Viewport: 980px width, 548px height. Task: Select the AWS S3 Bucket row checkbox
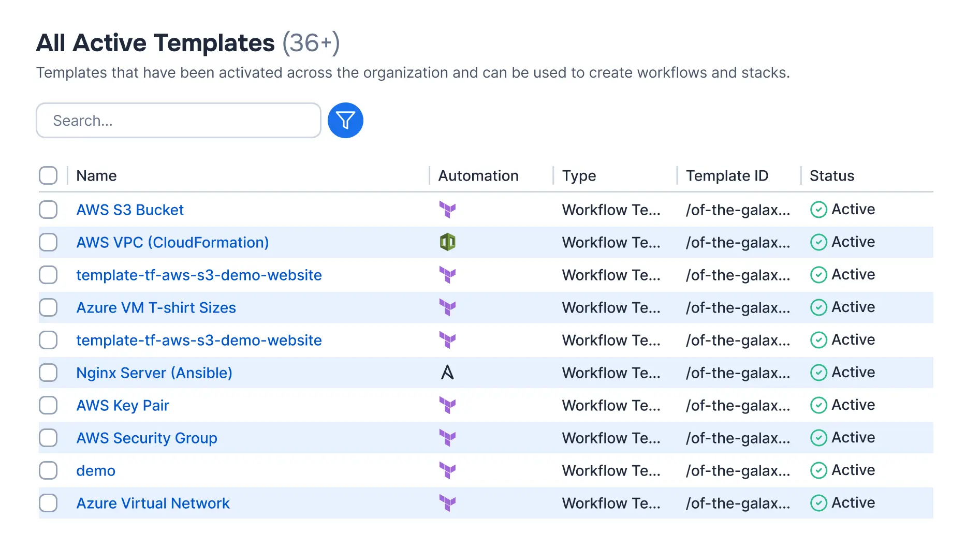tap(48, 210)
